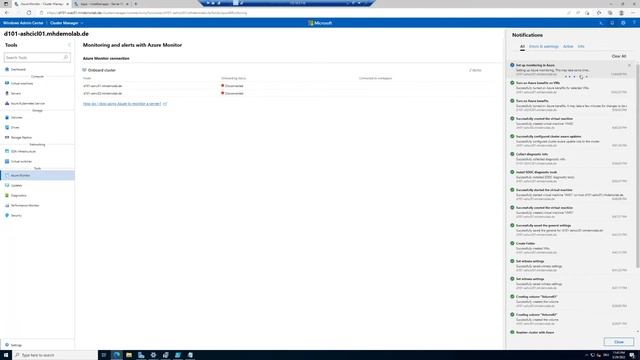Click Connected to workspace column header

pyautogui.click(x=375, y=78)
